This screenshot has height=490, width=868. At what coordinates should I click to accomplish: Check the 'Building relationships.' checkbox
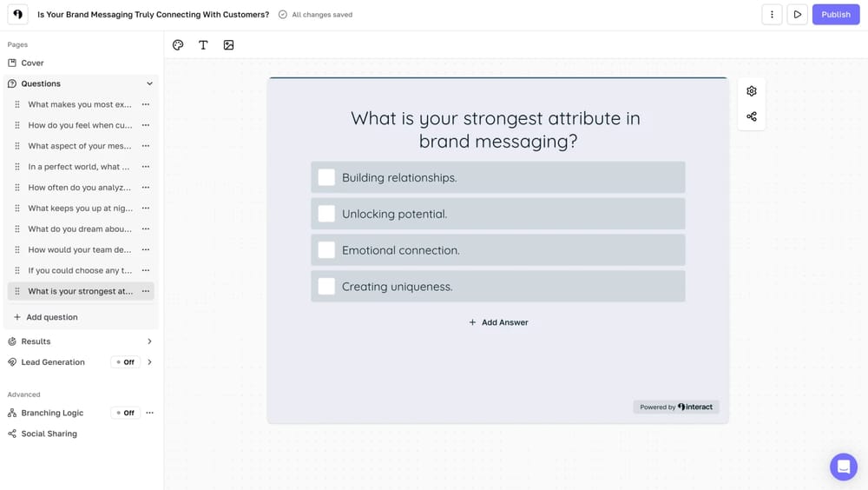click(x=326, y=177)
